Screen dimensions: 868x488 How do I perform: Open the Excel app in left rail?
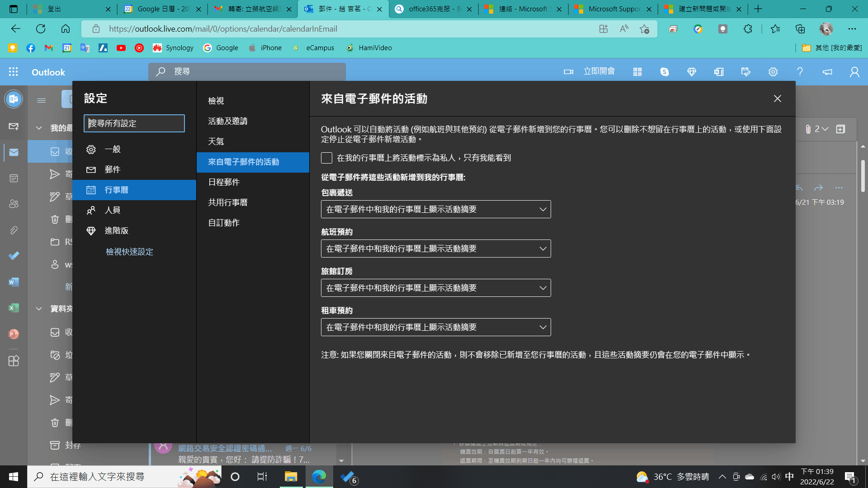point(14,308)
